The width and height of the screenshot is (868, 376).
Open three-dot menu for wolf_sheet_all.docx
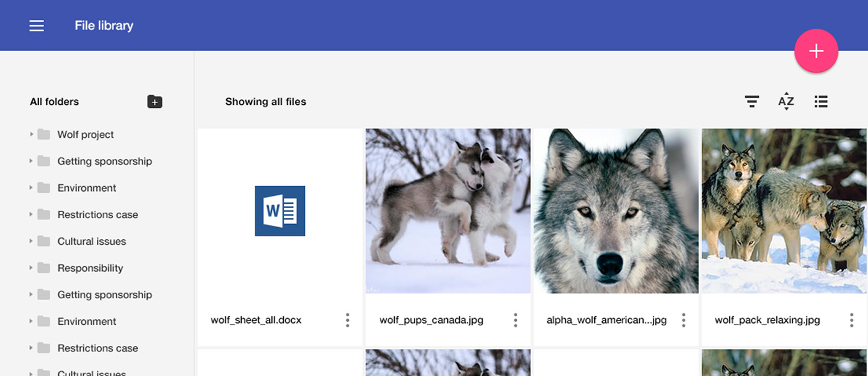(347, 320)
